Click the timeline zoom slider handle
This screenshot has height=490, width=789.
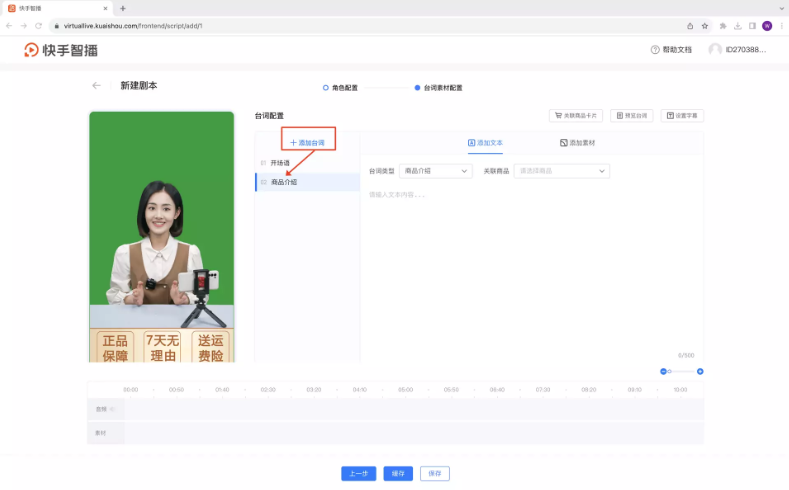point(669,371)
